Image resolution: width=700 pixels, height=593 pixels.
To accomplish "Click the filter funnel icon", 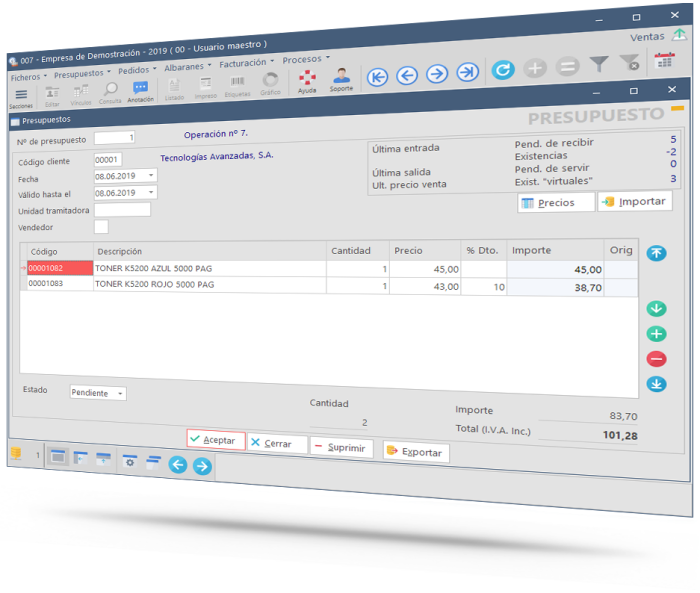I will (x=598, y=65).
